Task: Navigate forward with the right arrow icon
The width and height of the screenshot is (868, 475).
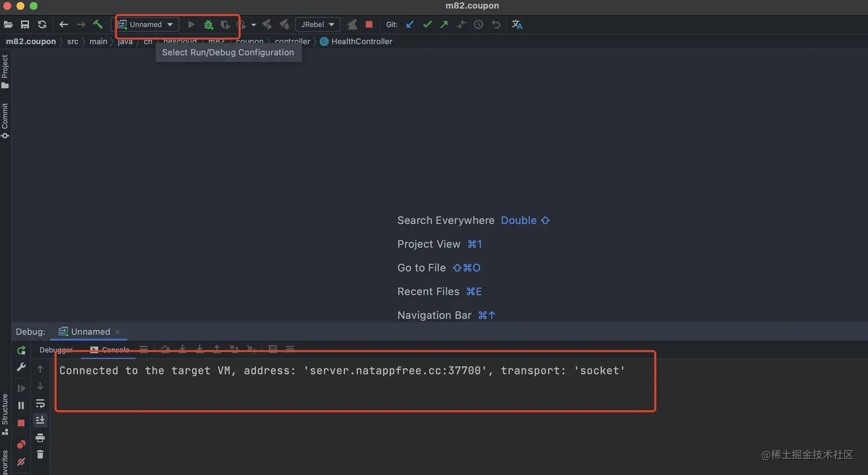Action: coord(81,25)
